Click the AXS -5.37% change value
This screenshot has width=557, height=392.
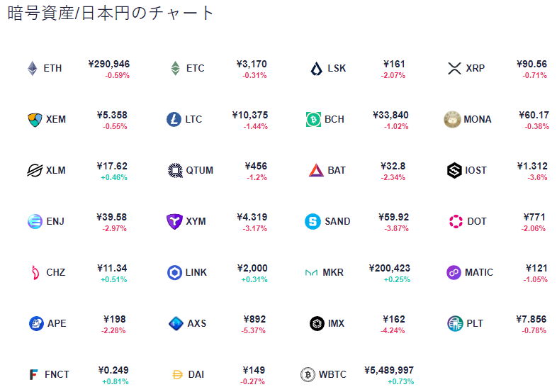[x=254, y=330]
